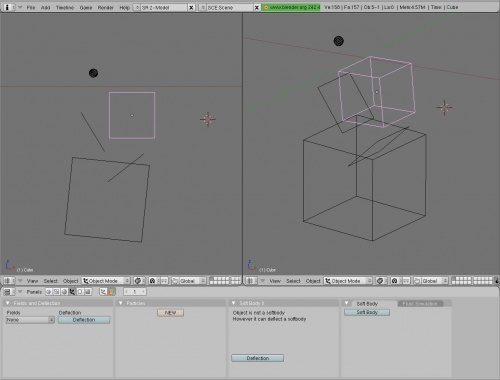Open buttons window type selector icon

click(9, 292)
